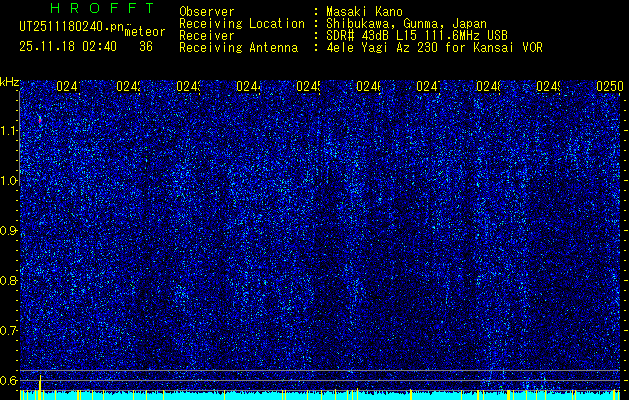Image resolution: width=629 pixels, height=400 pixels.
Task: Click the 0246 time marker
Action: point(368,86)
